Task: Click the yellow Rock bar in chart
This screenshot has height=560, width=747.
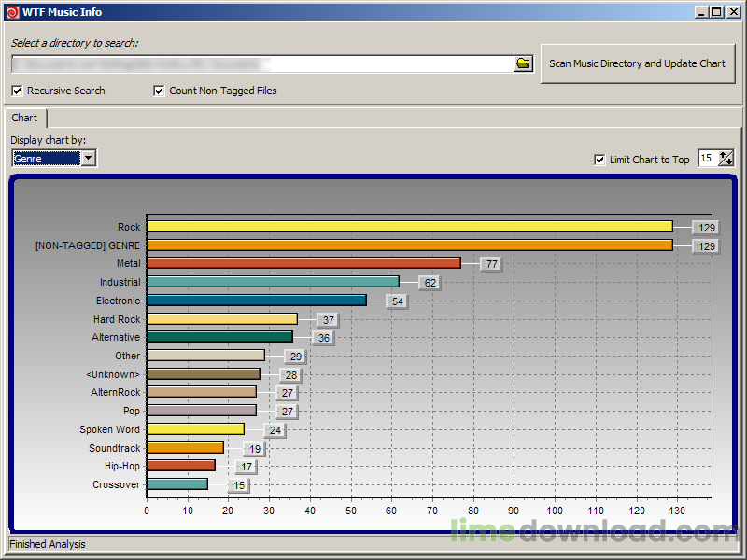Action: (x=410, y=227)
